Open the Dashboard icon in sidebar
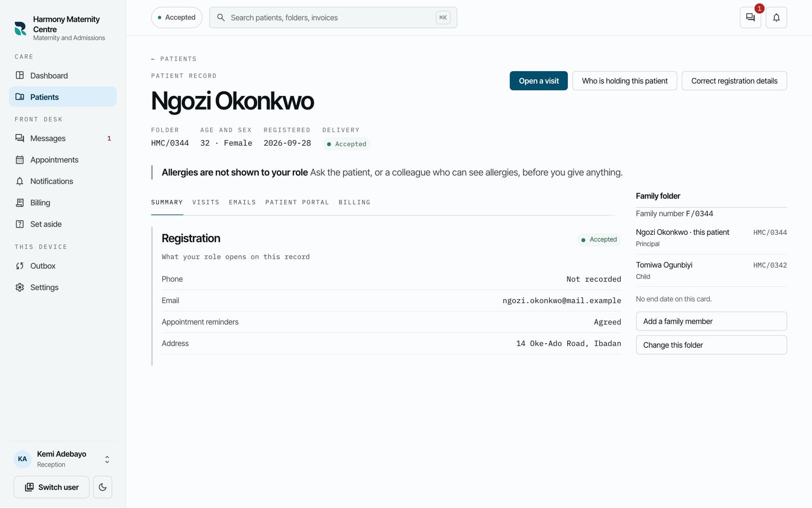The height and width of the screenshot is (508, 812). coord(20,75)
